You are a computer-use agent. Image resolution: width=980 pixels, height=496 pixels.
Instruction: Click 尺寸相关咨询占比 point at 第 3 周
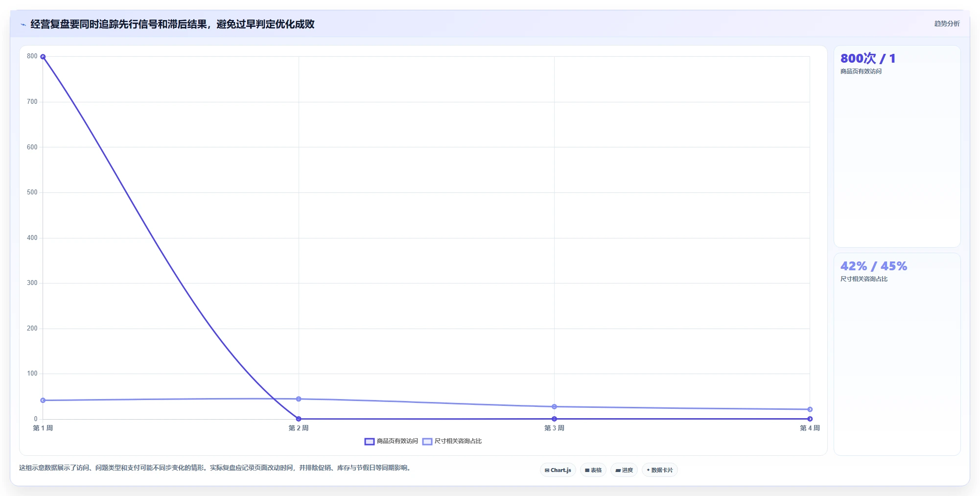pyautogui.click(x=554, y=407)
